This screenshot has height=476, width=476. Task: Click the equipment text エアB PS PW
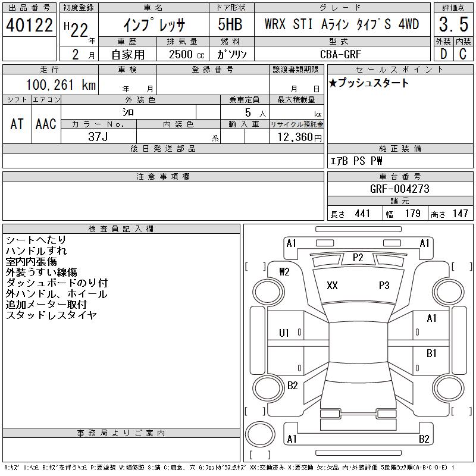coord(356,161)
